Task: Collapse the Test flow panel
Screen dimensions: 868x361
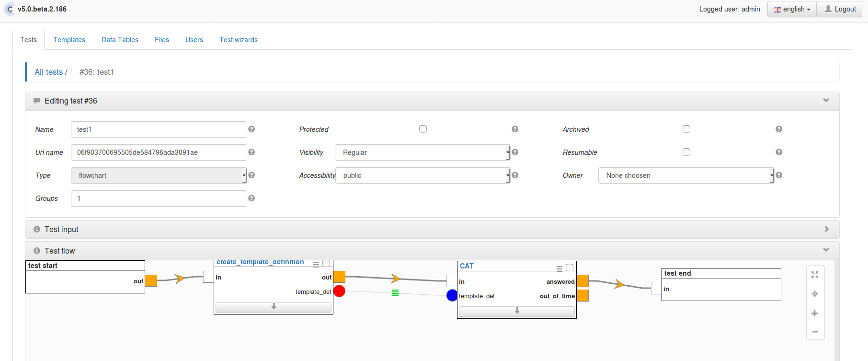Action: click(826, 250)
